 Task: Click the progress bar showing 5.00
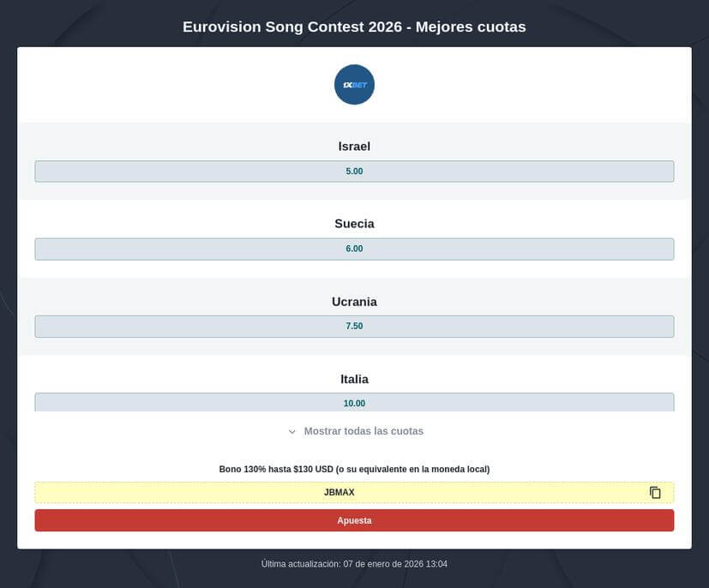pos(354,171)
